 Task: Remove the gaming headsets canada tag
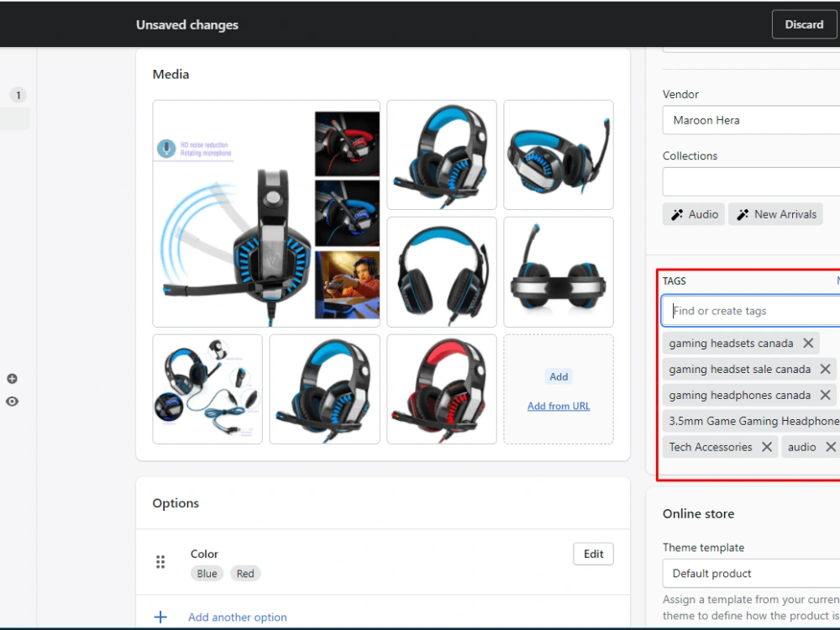coord(808,343)
